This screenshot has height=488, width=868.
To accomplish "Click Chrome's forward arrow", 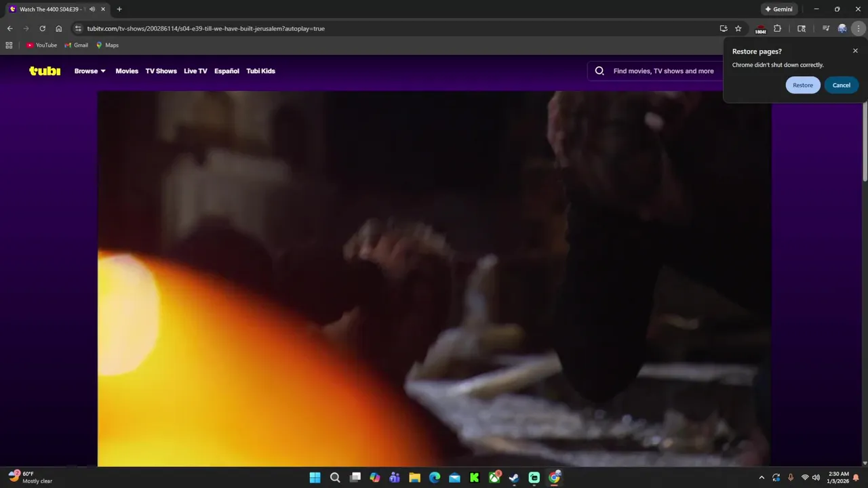I will pos(26,28).
